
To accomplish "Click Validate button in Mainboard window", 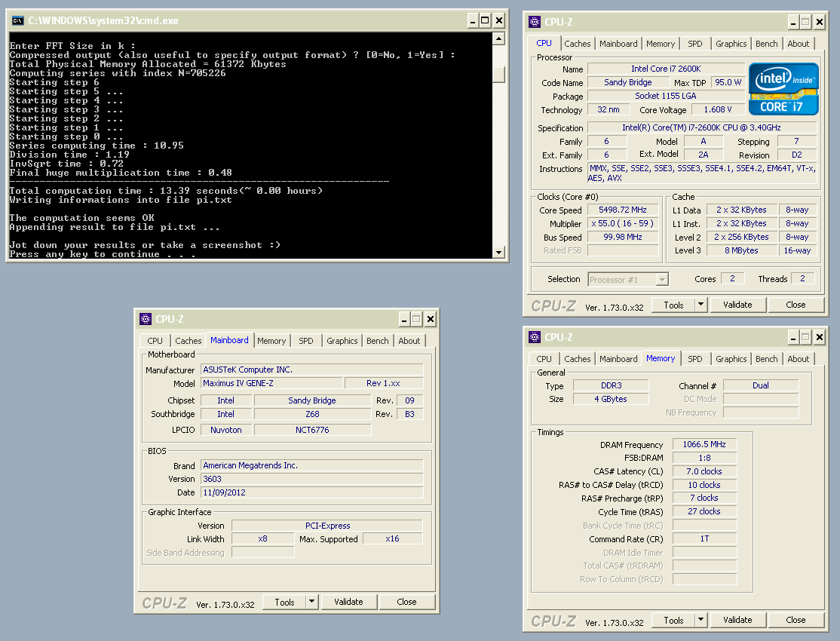I will pyautogui.click(x=348, y=602).
